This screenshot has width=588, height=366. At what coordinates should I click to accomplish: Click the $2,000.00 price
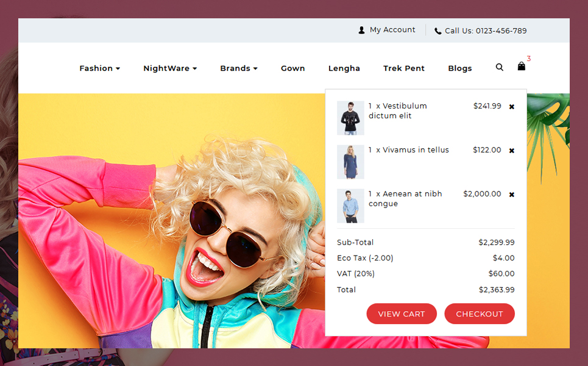[x=482, y=194]
